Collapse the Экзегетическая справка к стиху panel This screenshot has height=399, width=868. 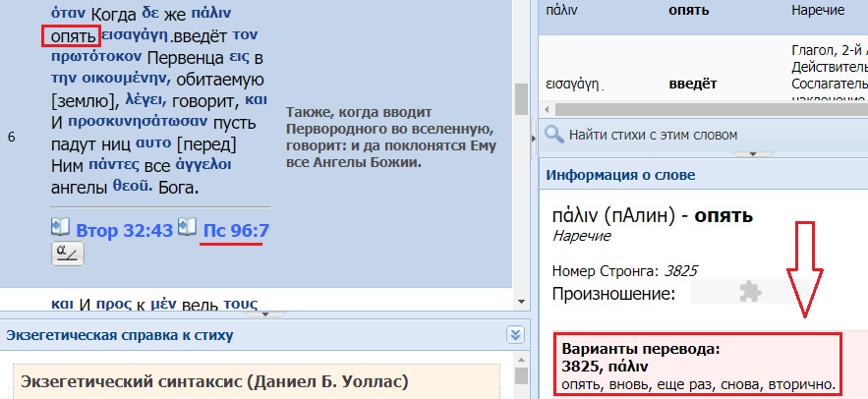point(513,335)
